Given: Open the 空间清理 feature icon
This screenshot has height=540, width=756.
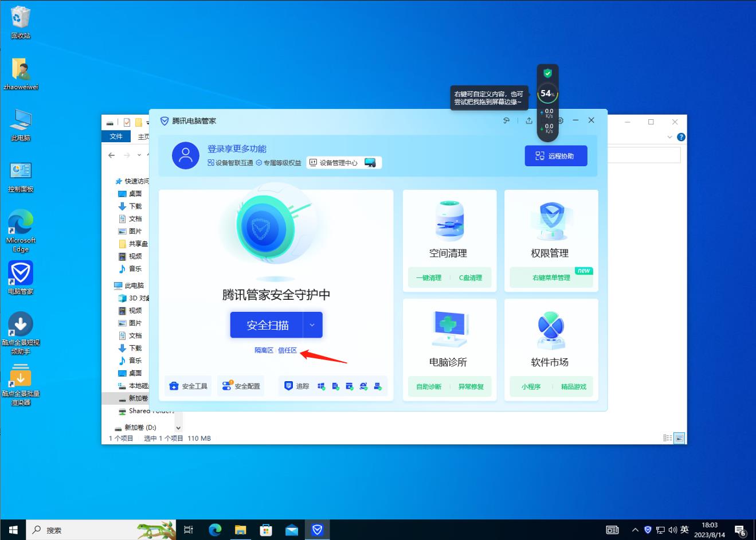Looking at the screenshot, I should [x=449, y=221].
